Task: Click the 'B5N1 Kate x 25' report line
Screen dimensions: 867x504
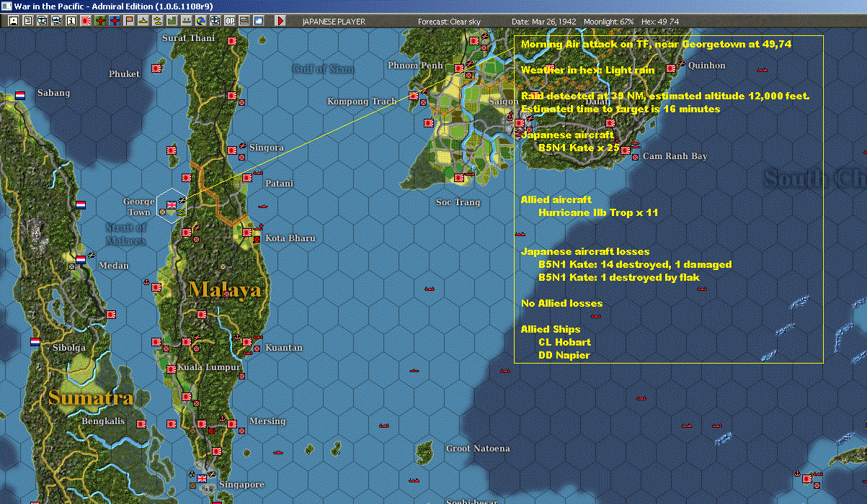Action: tap(579, 148)
